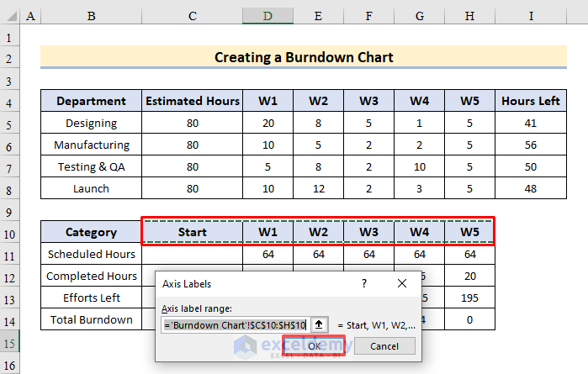Select row 10 header
Viewport: 588px width, 374px height.
pyautogui.click(x=11, y=232)
